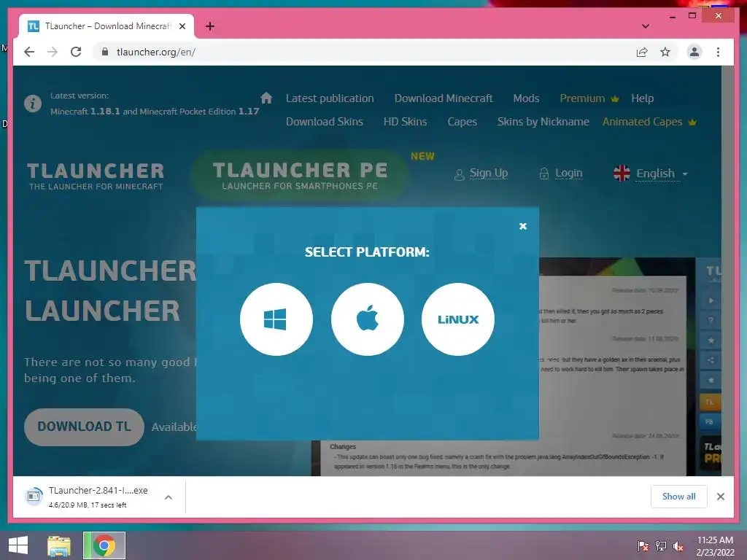This screenshot has width=747, height=560.
Task: Open Skins by Nickname link
Action: [543, 122]
